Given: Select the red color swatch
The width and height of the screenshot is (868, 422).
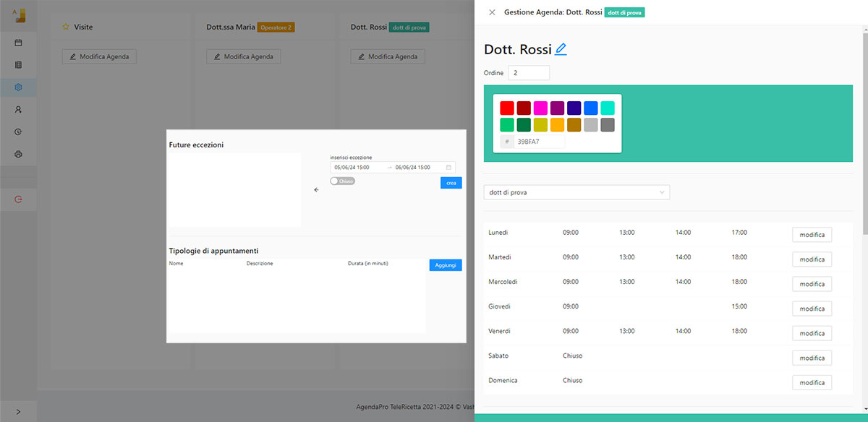Looking at the screenshot, I should [507, 108].
